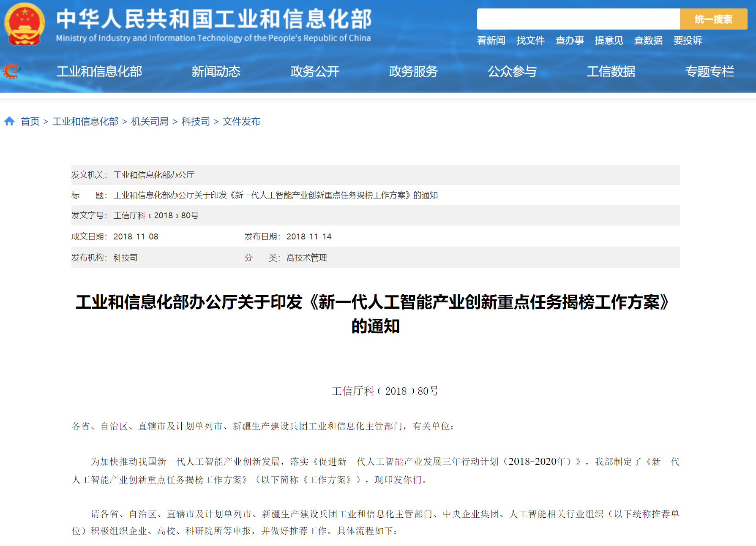Click the 发布日期 value 2018-11-14
756x546 pixels.
(309, 236)
